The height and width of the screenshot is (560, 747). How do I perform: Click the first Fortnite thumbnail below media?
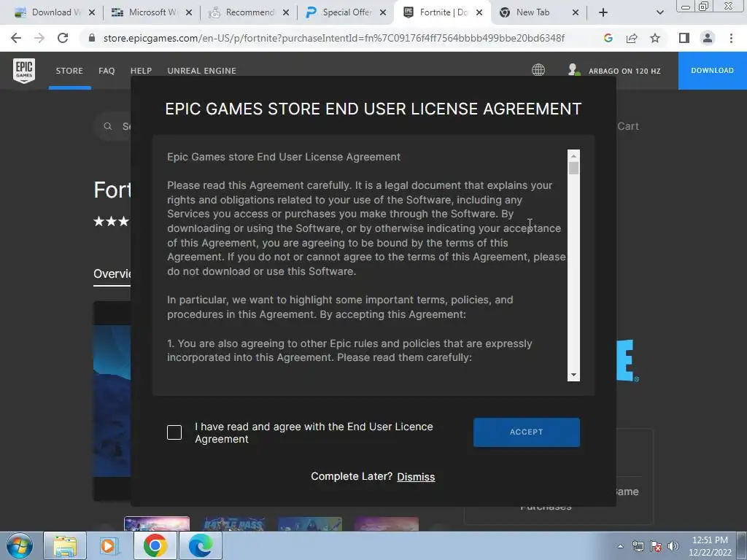pos(157,524)
